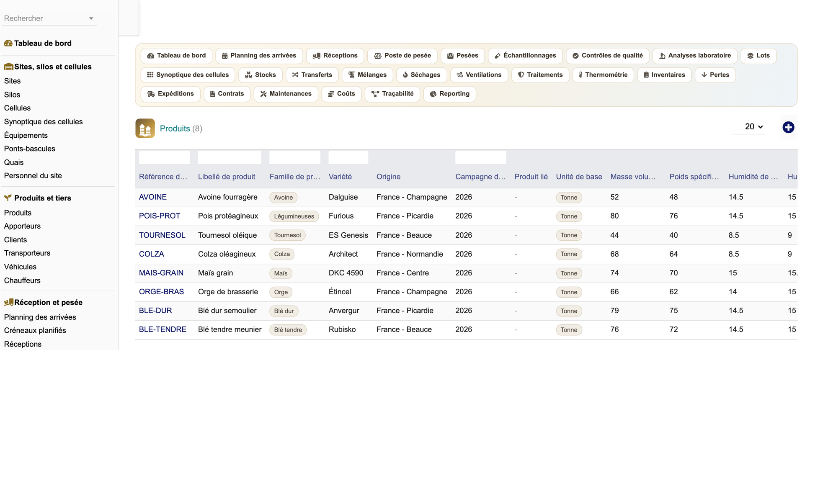Click the Tournesol family tag

pyautogui.click(x=287, y=235)
